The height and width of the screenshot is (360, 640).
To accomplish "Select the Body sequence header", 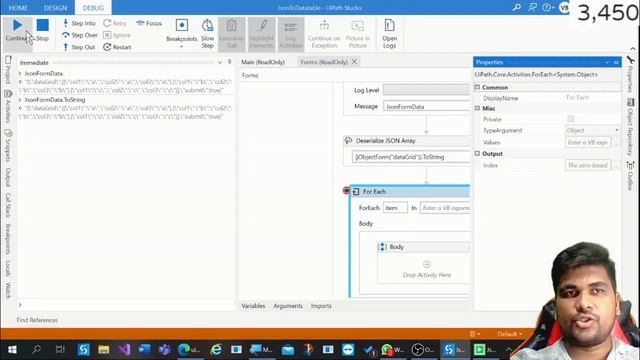I will [x=423, y=247].
